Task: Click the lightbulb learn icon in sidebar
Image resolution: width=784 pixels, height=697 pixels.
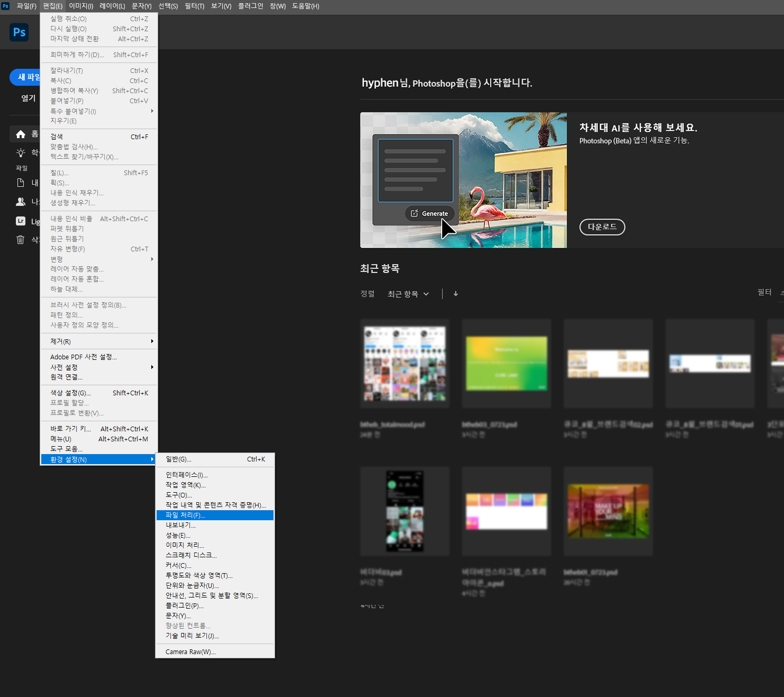Action: (21, 153)
